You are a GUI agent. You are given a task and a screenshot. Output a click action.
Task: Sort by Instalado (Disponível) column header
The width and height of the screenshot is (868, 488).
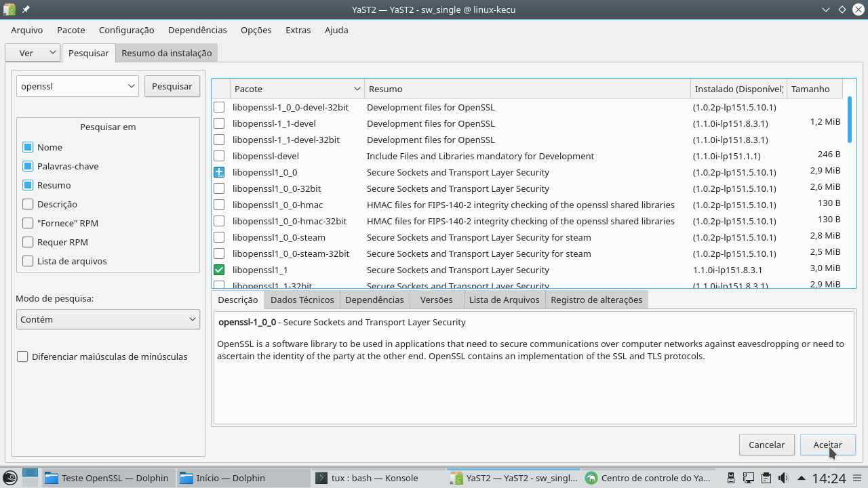738,89
